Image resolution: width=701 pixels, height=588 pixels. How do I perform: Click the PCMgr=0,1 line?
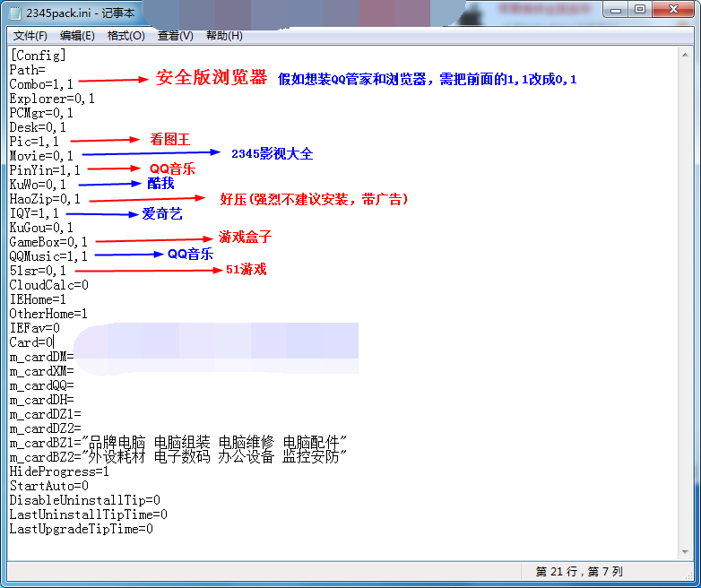point(41,113)
